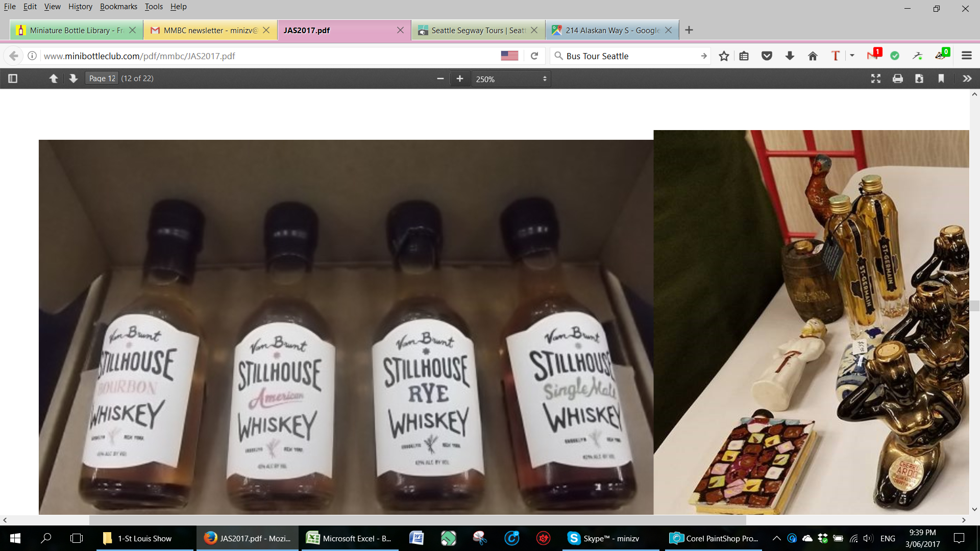Open PDF viewer tools chevron menu
The image size is (980, 551).
967,79
